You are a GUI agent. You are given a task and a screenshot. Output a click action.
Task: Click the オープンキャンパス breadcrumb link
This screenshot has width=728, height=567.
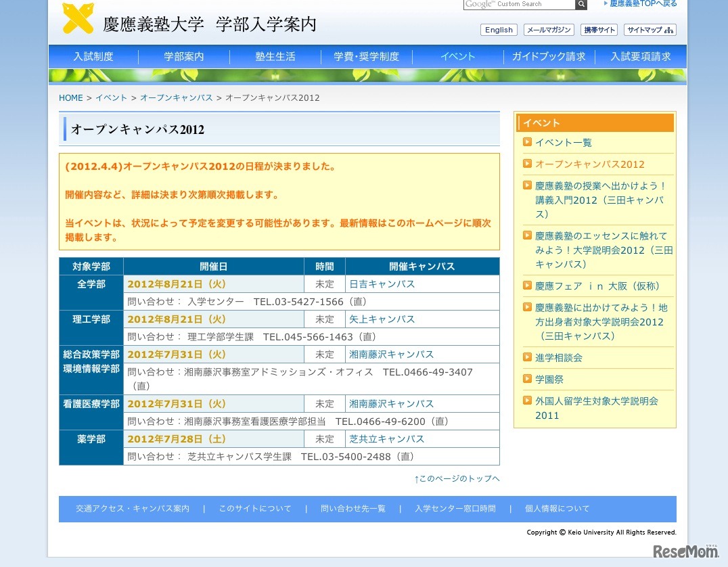point(177,98)
